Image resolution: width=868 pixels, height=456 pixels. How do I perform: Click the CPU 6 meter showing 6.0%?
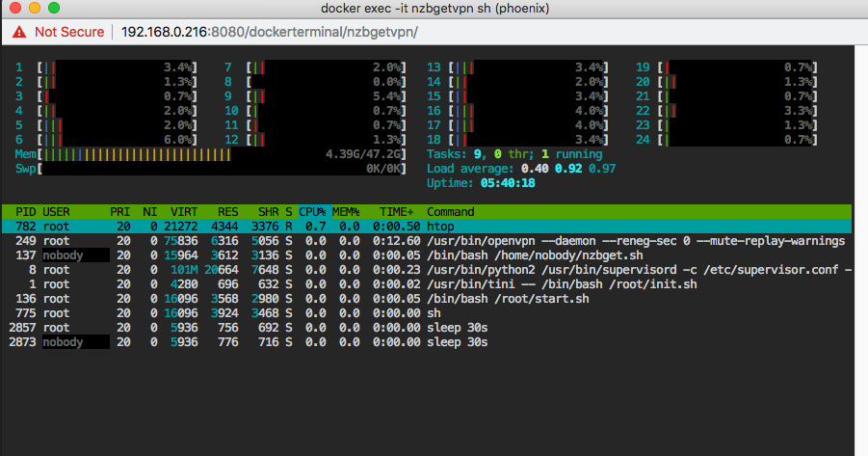click(x=106, y=140)
